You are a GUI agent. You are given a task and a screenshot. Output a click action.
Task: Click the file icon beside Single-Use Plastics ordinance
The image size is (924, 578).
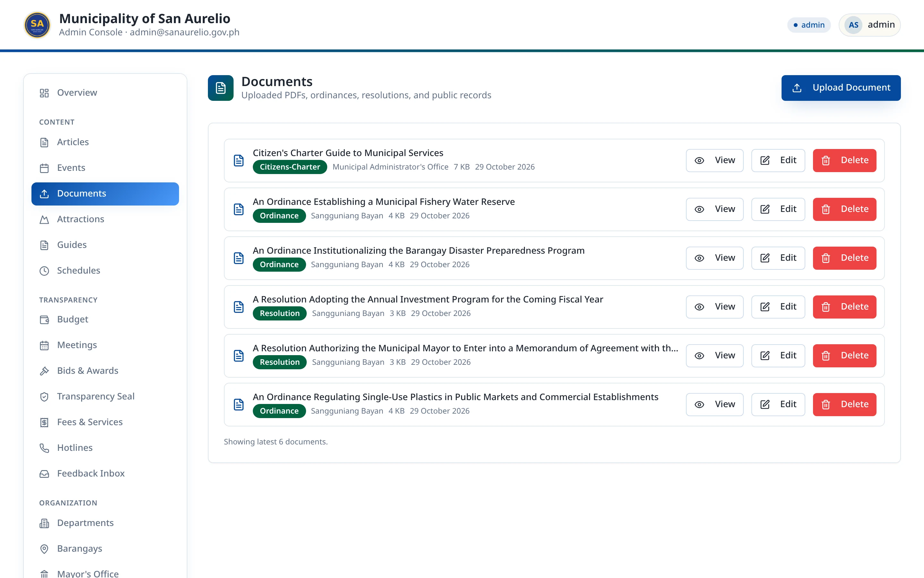click(x=239, y=405)
